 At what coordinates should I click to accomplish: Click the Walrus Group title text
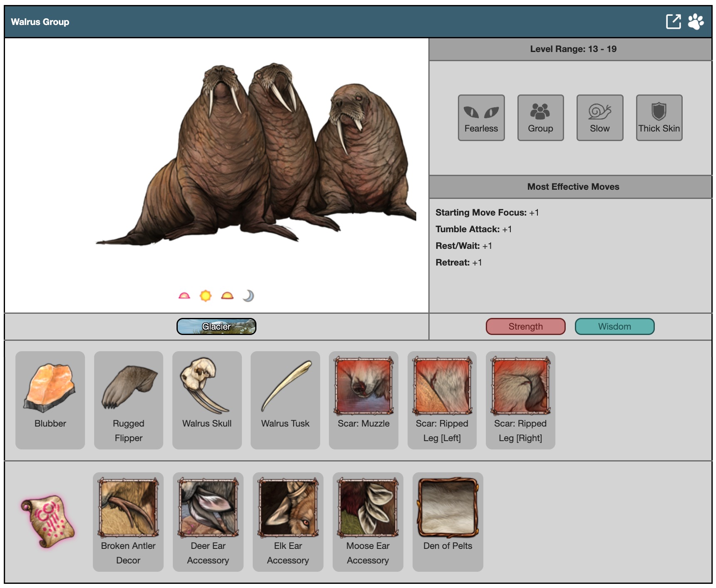[40, 22]
